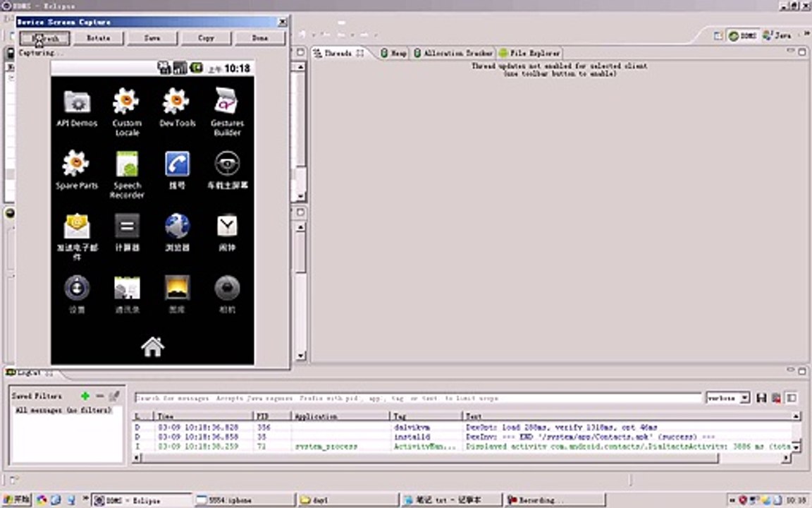The height and width of the screenshot is (508, 812).
Task: Tap the Gestures Builder app icon
Action: coord(226,101)
